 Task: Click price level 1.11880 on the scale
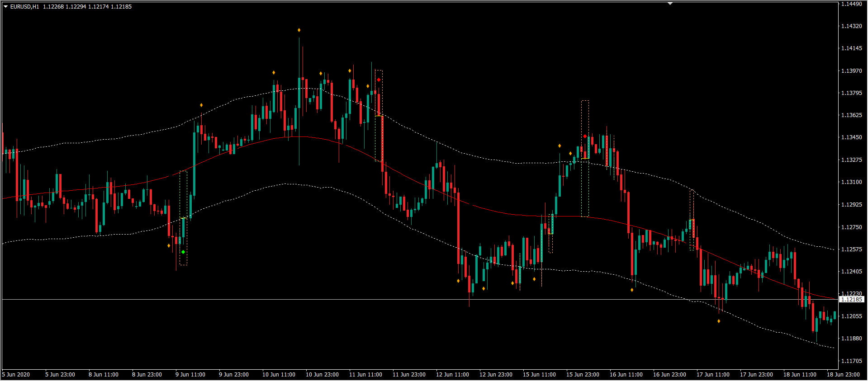point(852,339)
